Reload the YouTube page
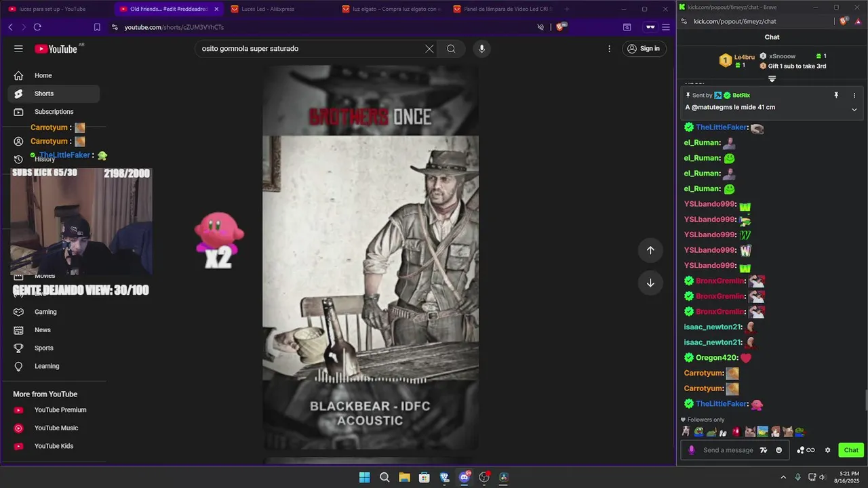This screenshot has height=488, width=868. coord(37,27)
